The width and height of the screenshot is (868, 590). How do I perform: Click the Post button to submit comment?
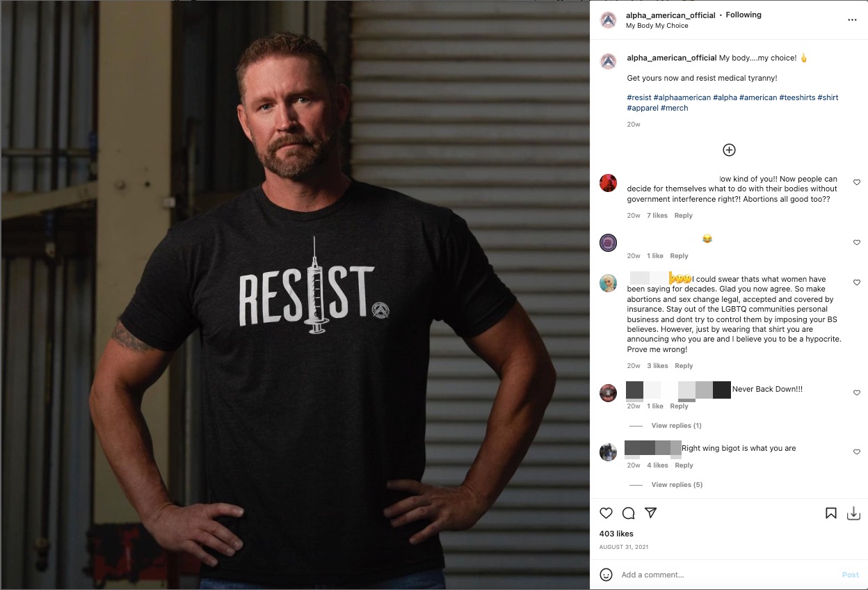850,575
